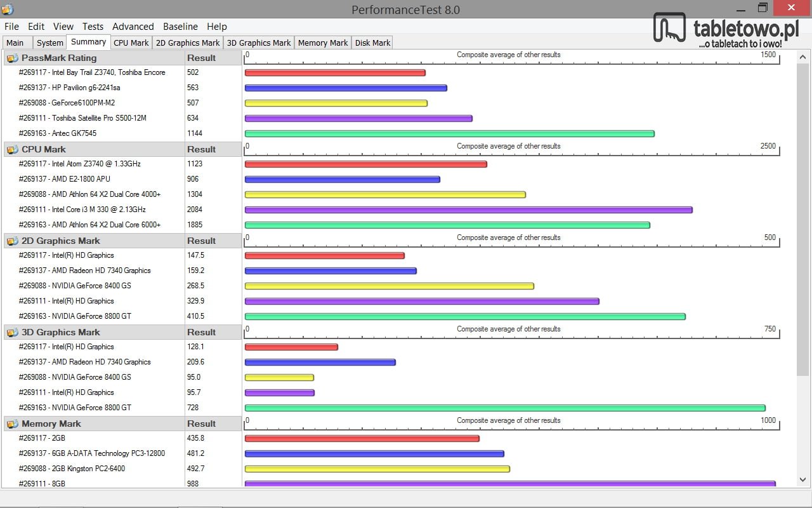
Task: Click the scrollbar down arrow
Action: pos(802,479)
